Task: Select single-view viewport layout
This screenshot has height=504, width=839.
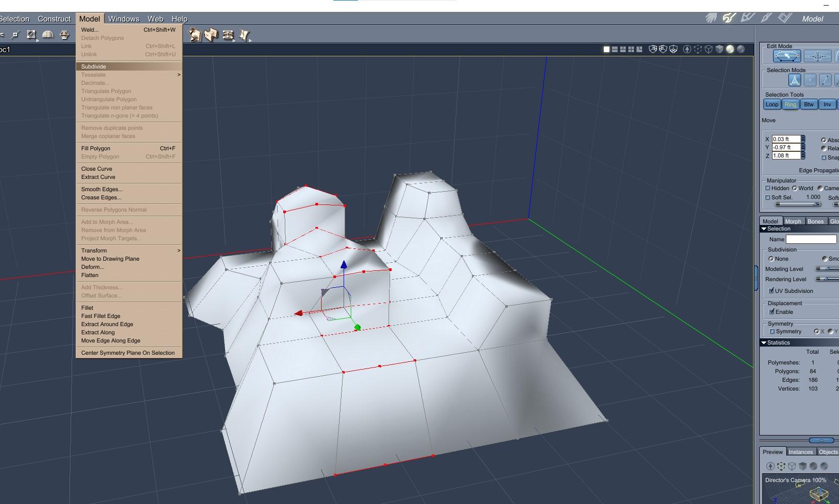Action: (607, 50)
